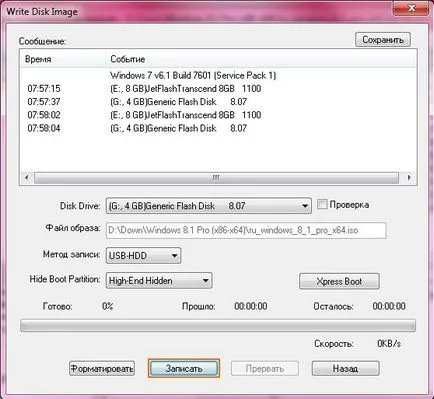Click the Сохранить button
This screenshot has width=434, height=399.
click(x=383, y=40)
